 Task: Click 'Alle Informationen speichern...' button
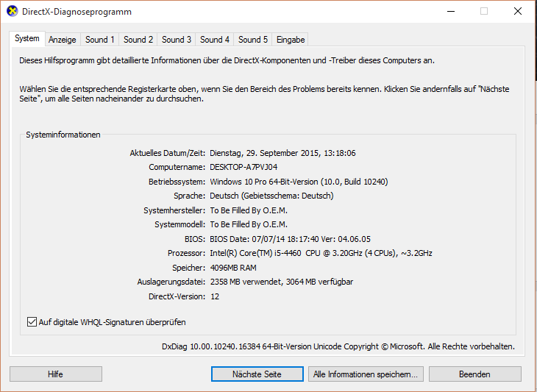tap(366, 374)
